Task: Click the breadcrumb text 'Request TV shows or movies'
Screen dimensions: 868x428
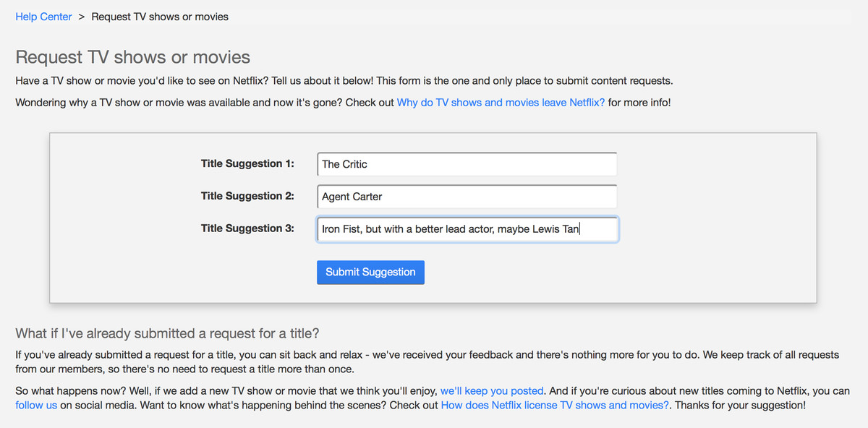Action: click(160, 17)
